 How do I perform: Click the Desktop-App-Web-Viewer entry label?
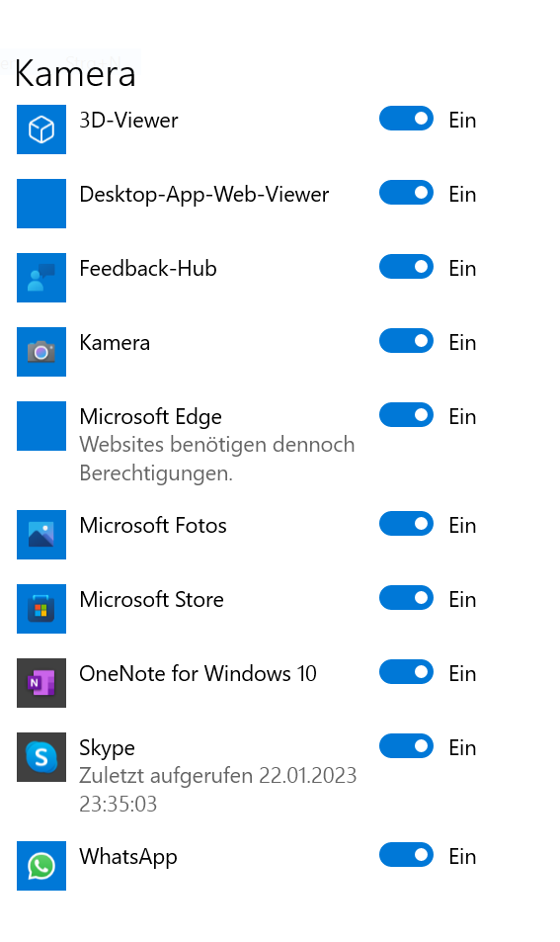(x=204, y=195)
